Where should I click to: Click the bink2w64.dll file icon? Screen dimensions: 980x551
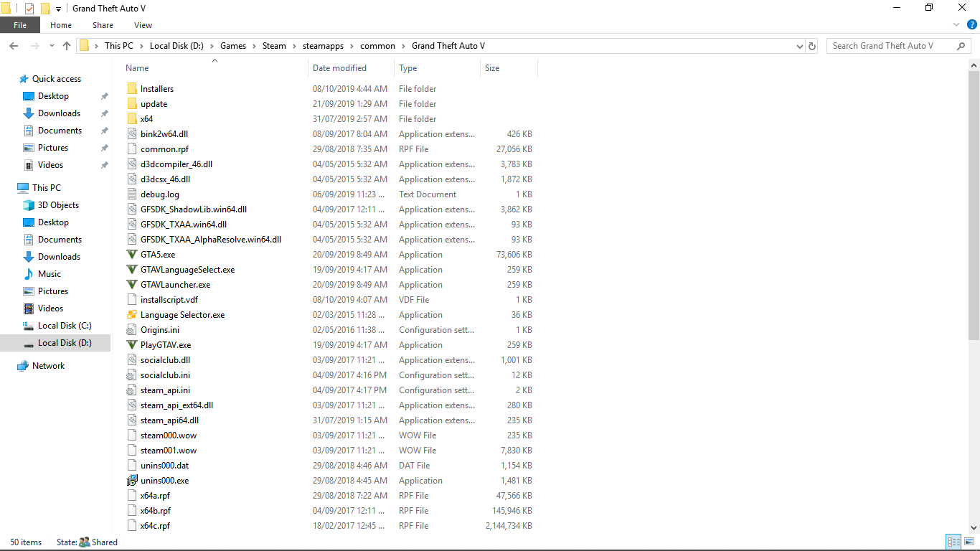tap(131, 134)
